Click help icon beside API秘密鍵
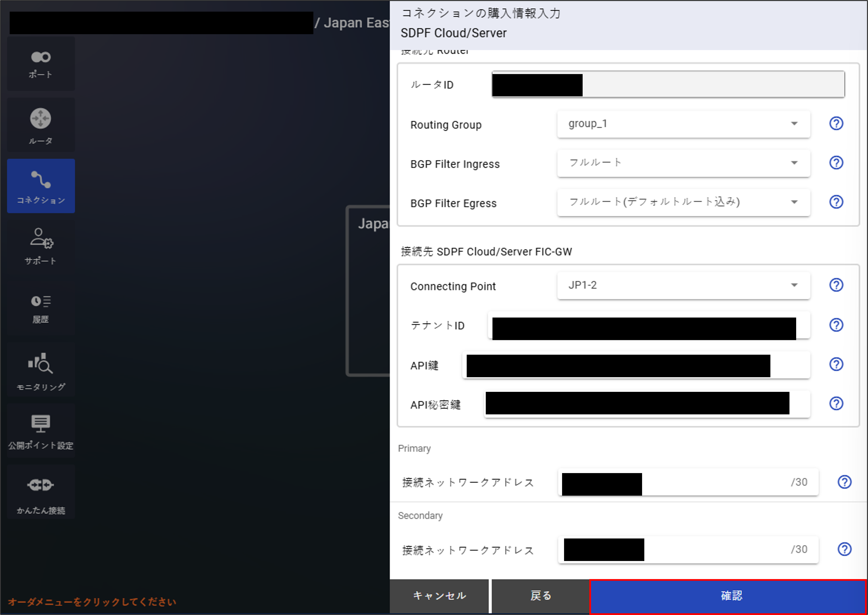 (836, 404)
